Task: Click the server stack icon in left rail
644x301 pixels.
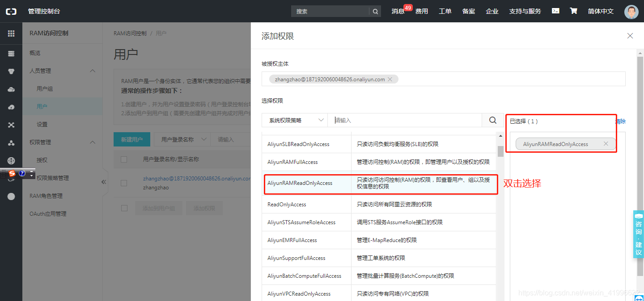Action: pyautogui.click(x=11, y=54)
